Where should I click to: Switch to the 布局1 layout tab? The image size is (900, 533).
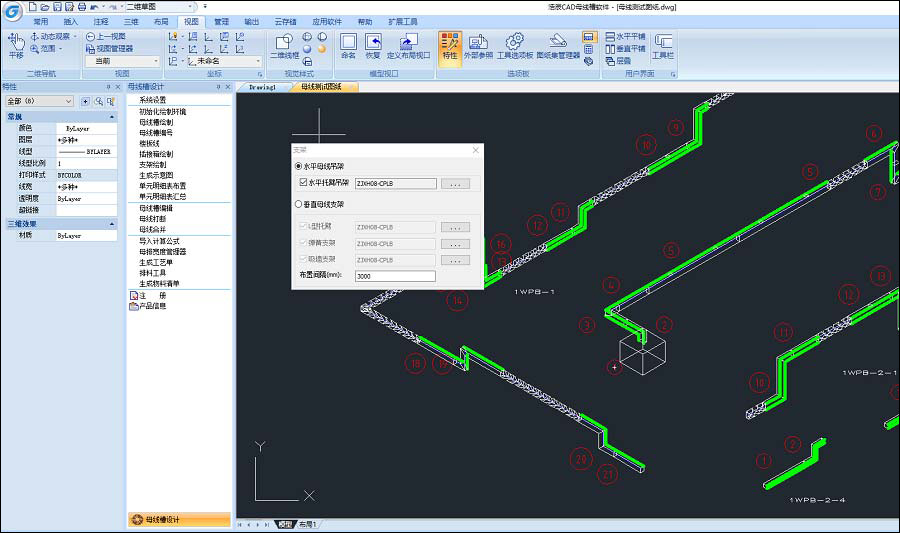[x=308, y=524]
